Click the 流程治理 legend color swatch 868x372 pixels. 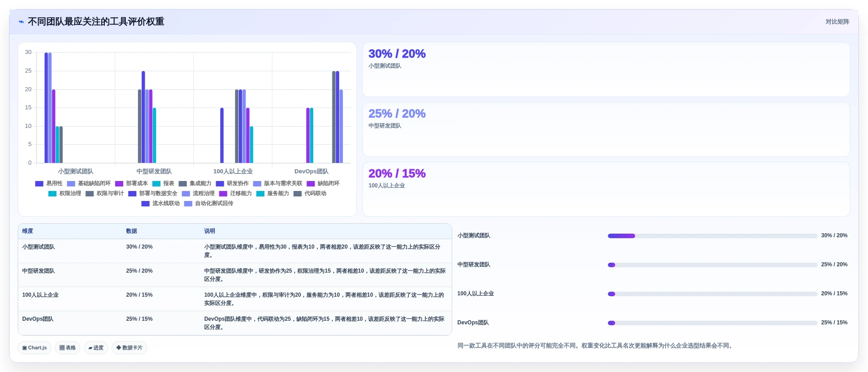tap(186, 194)
